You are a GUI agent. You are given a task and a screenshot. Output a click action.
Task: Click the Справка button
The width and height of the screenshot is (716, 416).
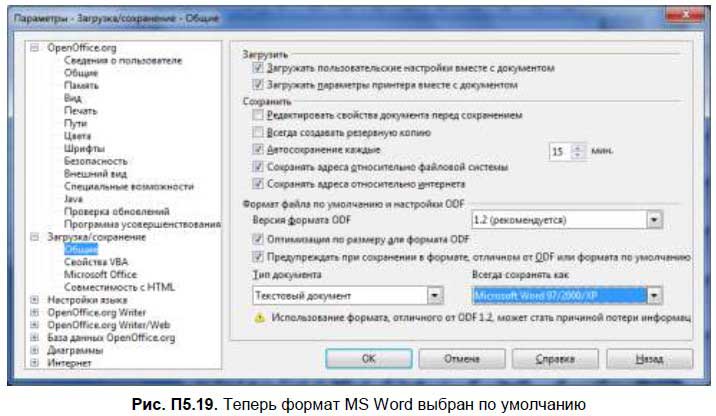pos(555,359)
